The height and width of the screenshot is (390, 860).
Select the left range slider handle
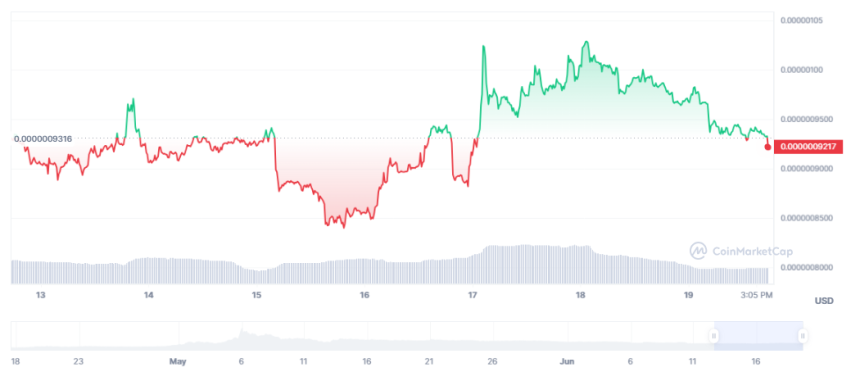click(x=714, y=336)
